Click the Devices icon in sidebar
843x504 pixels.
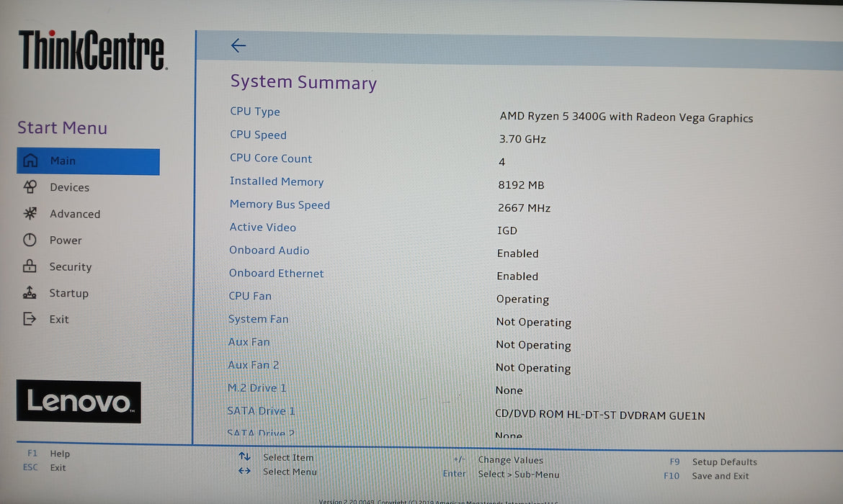pos(30,186)
